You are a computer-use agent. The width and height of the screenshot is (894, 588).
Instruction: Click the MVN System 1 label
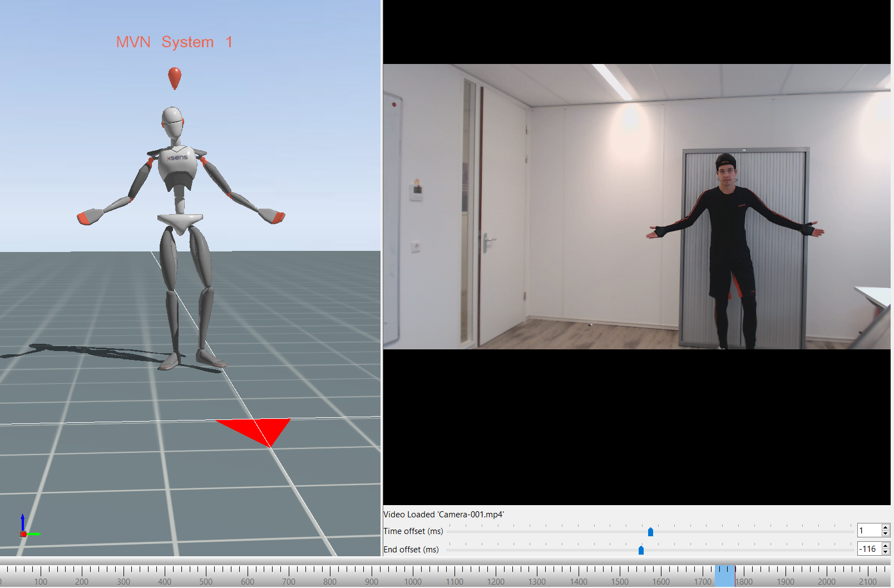pos(174,42)
